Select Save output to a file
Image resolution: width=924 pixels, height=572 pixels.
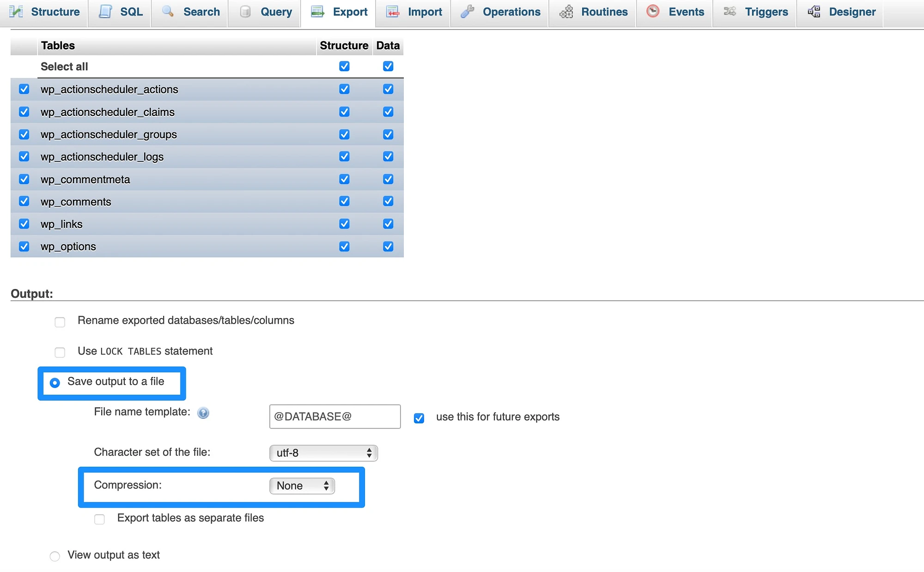pyautogui.click(x=56, y=381)
